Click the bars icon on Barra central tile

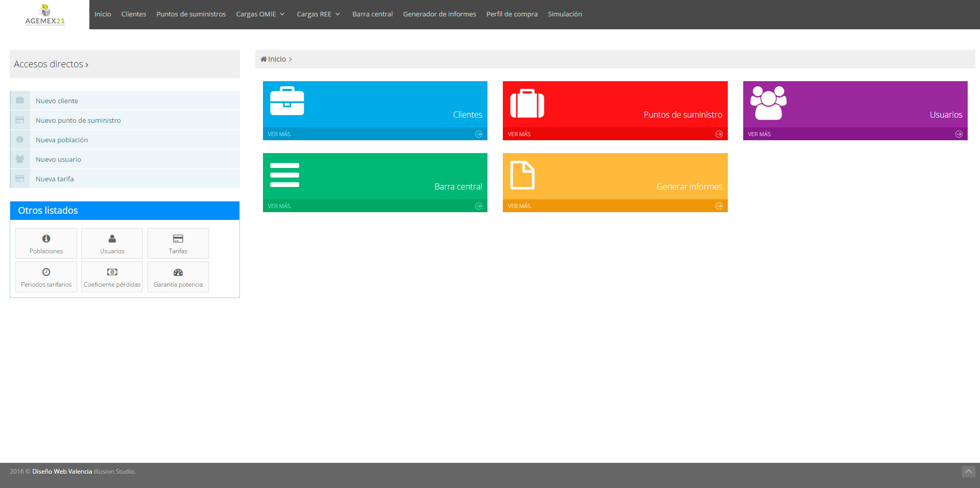[x=285, y=175]
